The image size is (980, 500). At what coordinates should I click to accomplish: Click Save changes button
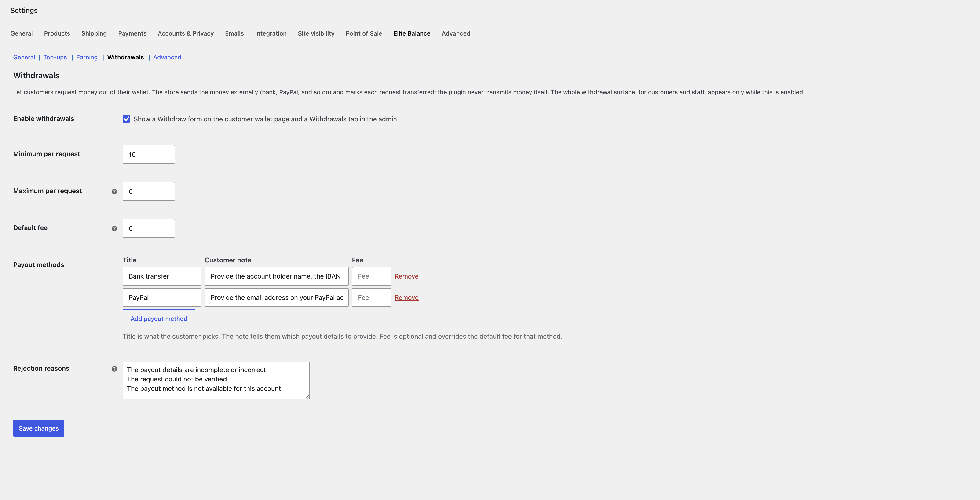click(x=38, y=428)
